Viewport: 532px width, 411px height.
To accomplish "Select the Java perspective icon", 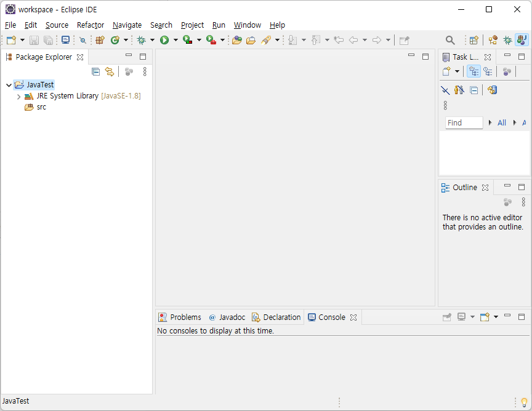I will pyautogui.click(x=522, y=39).
